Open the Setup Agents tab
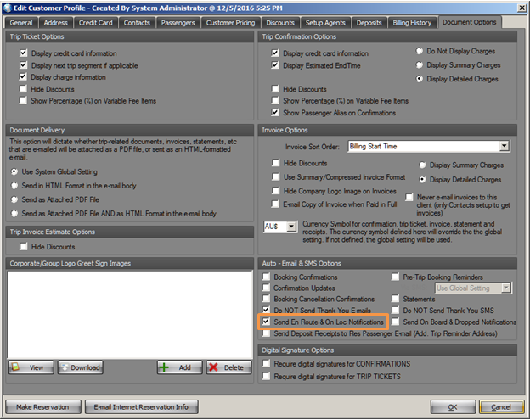Image resolution: width=530 pixels, height=420 pixels. pos(325,23)
